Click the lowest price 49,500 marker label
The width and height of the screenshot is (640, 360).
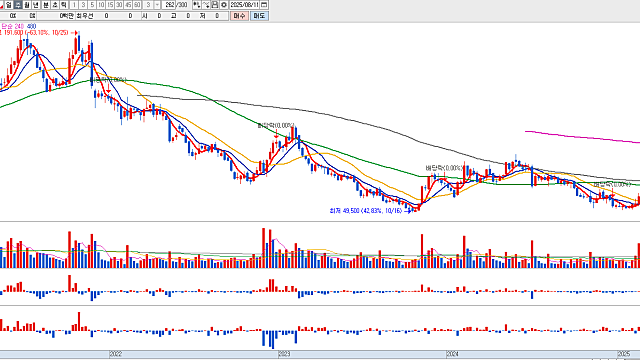366,211
